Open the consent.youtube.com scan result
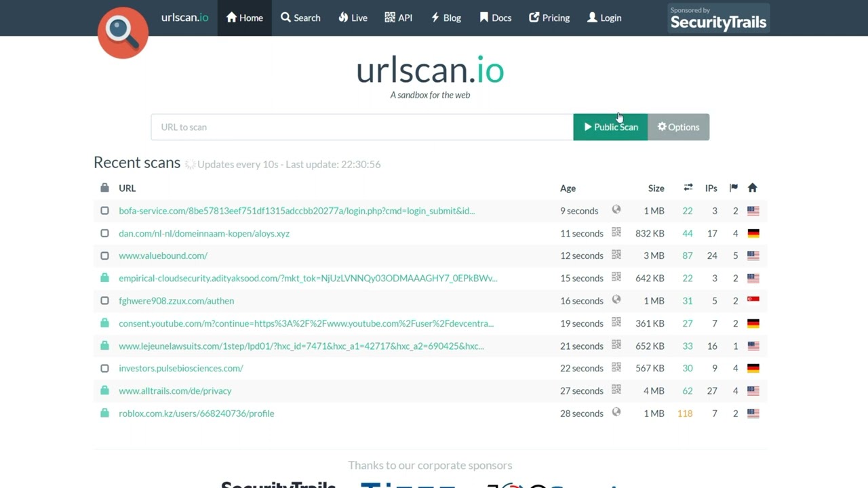 306,323
